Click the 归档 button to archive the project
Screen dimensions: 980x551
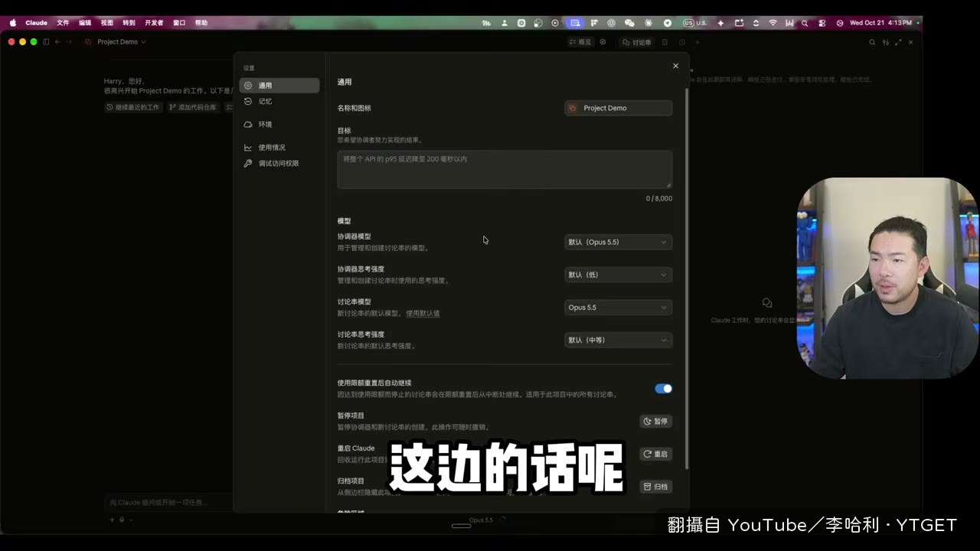point(656,487)
